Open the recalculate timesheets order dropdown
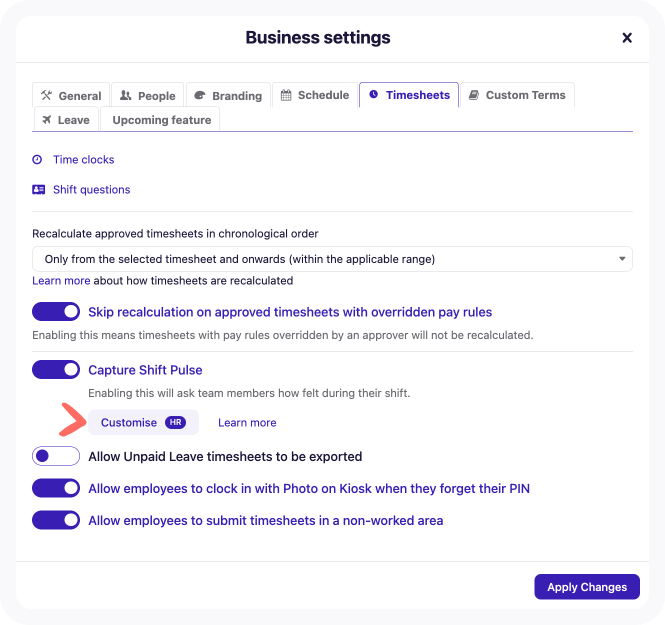This screenshot has height=625, width=665. (x=332, y=259)
